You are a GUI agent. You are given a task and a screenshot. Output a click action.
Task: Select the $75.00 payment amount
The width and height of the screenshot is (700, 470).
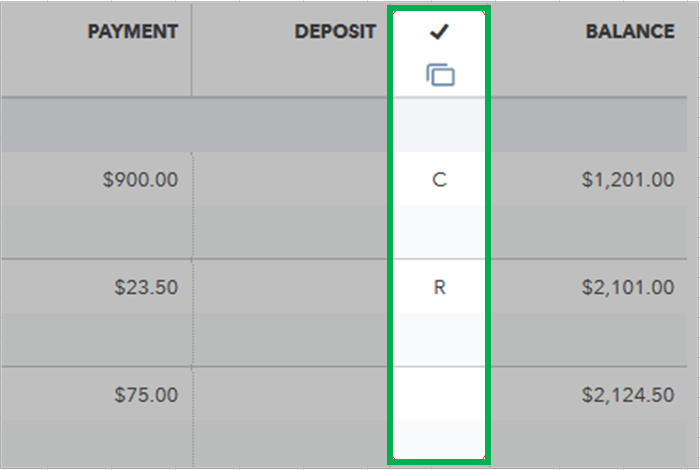pyautogui.click(x=146, y=395)
